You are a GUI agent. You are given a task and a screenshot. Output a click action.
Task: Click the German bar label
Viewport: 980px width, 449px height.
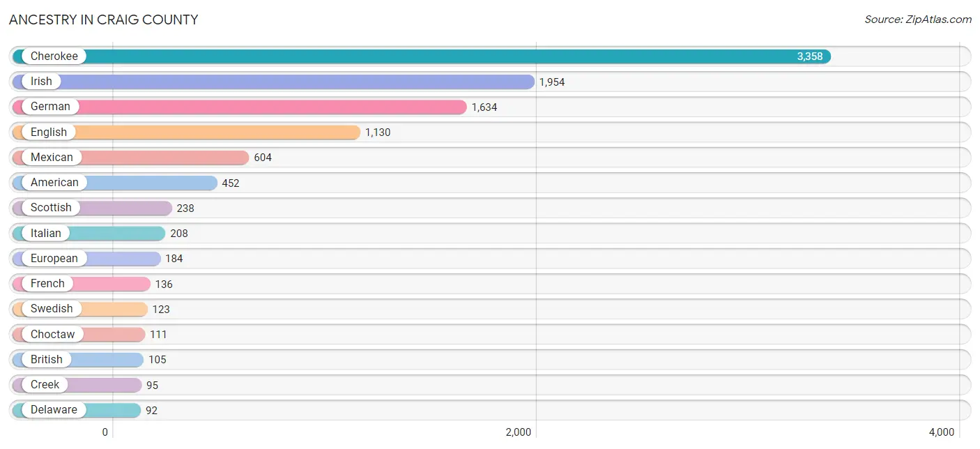pyautogui.click(x=50, y=107)
